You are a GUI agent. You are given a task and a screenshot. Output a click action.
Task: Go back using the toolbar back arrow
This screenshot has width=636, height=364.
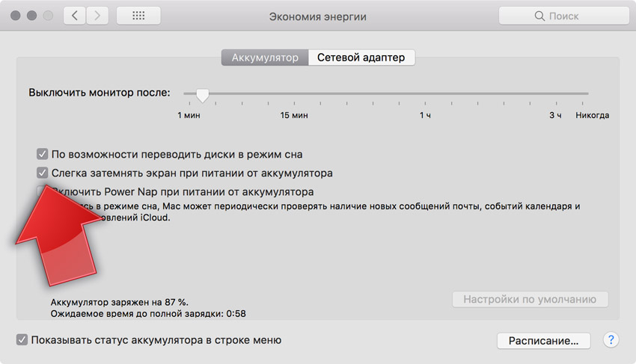point(75,16)
